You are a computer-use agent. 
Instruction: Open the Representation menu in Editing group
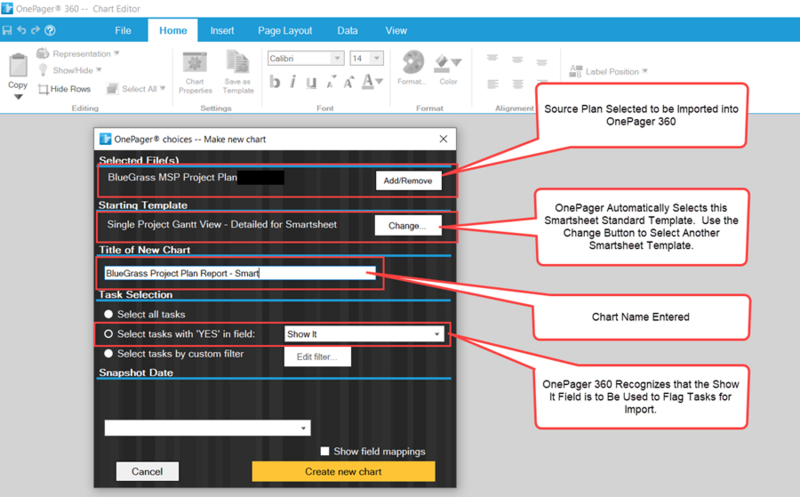click(78, 54)
